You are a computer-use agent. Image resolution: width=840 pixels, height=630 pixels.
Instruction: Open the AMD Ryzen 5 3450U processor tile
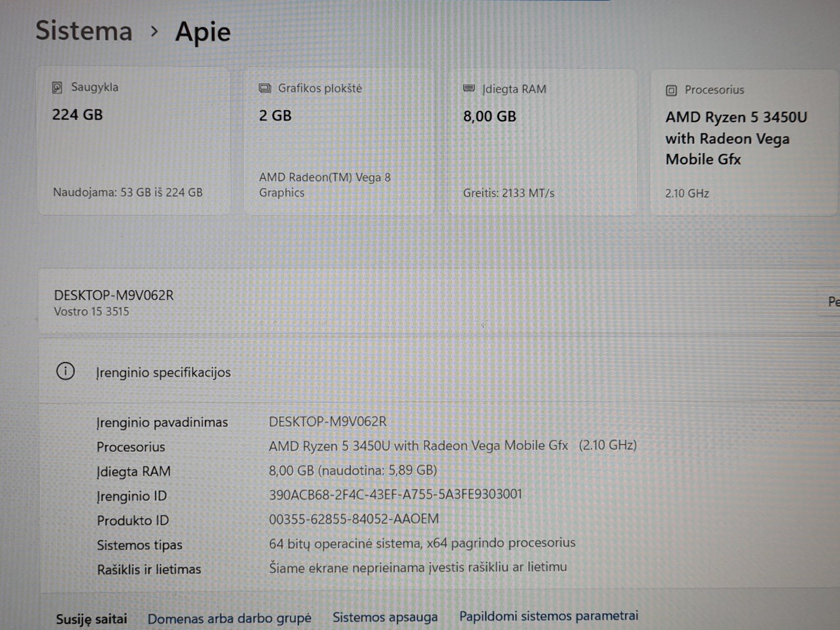pyautogui.click(x=743, y=143)
